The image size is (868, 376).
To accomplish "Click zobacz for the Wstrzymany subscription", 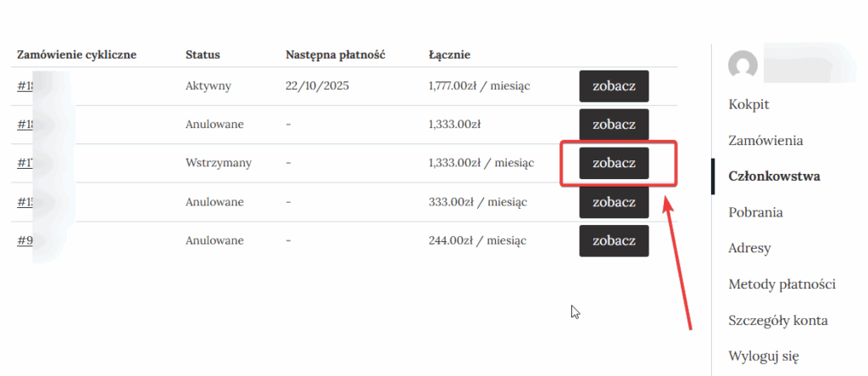I will (614, 163).
